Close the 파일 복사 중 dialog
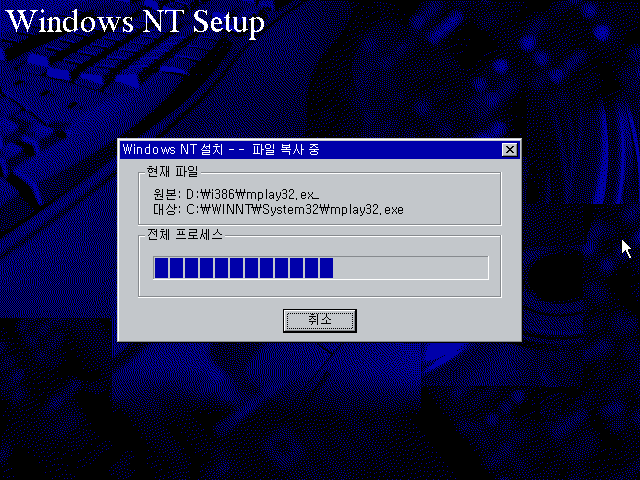 coord(509,150)
